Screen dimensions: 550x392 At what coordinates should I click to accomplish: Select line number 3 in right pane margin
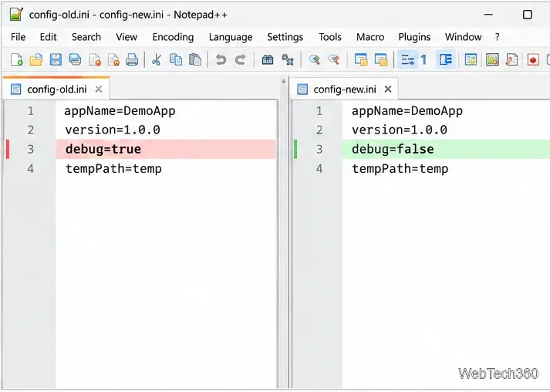(319, 149)
